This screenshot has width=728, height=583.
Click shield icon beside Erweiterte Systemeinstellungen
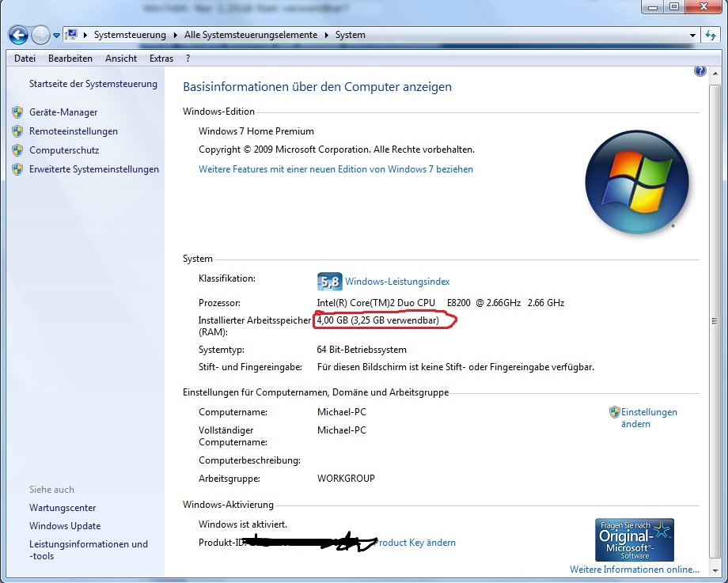17,169
